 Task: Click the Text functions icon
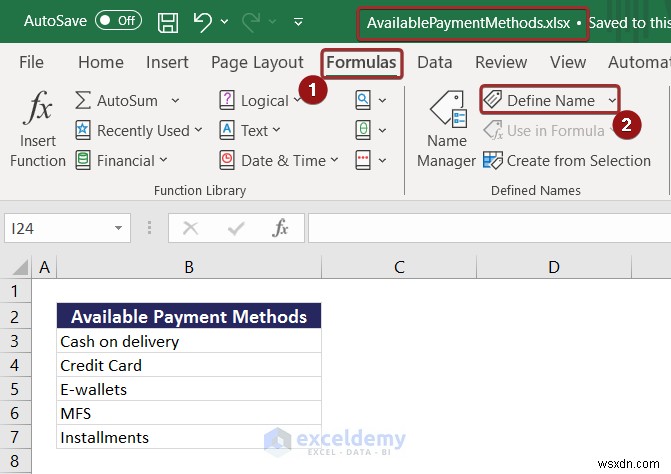pos(227,130)
